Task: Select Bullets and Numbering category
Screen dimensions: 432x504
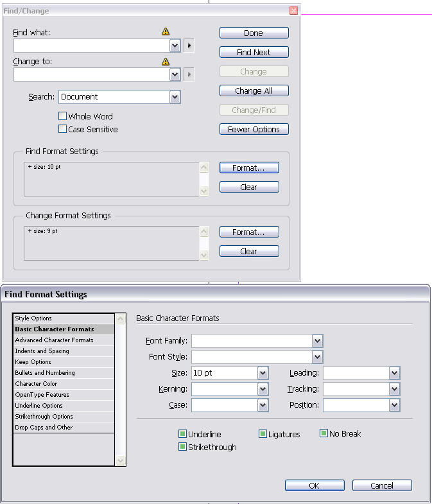Action: coord(64,373)
